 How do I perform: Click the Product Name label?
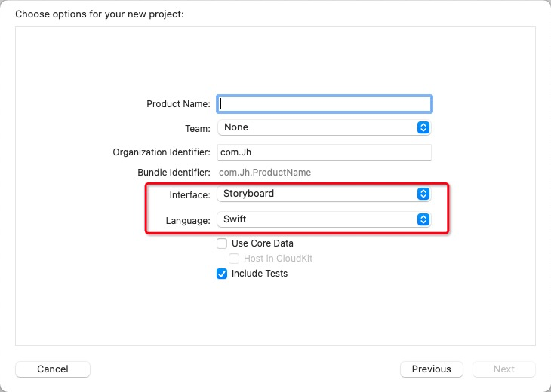178,104
